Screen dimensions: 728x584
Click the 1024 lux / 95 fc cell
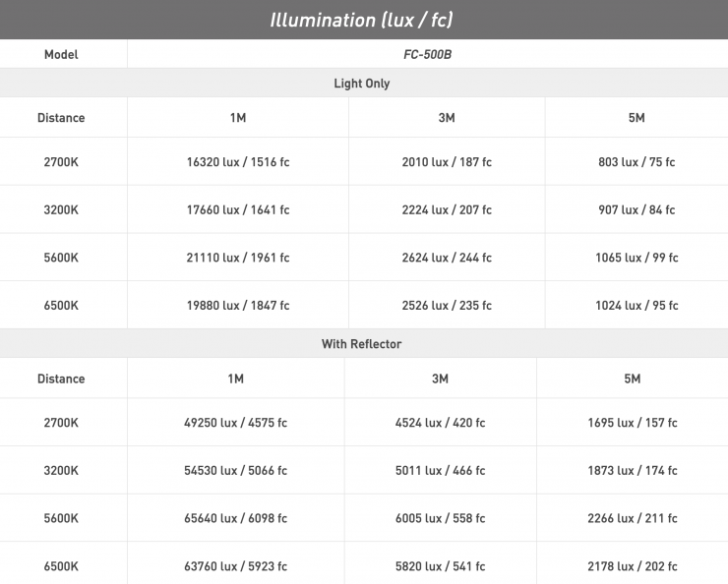click(637, 305)
